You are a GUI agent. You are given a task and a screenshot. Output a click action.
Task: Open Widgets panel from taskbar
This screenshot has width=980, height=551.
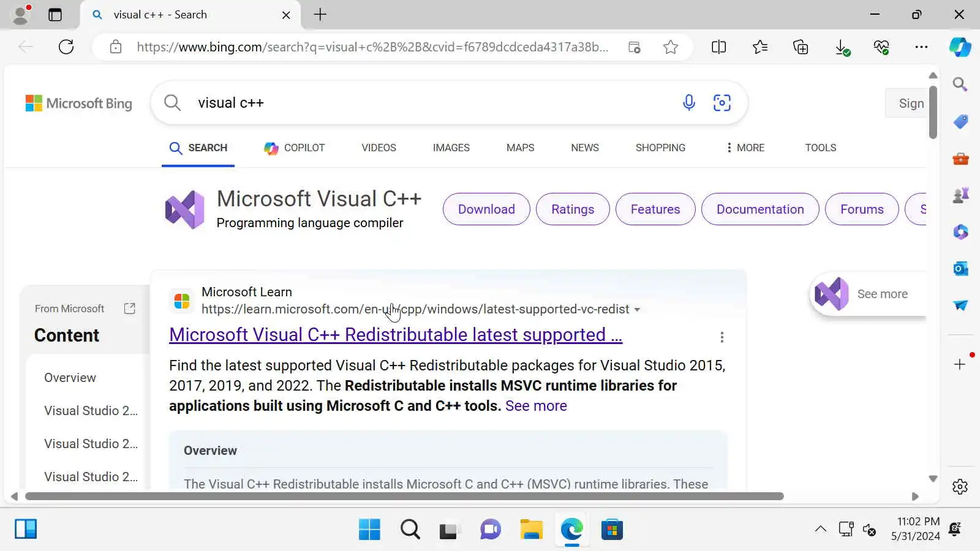26,529
